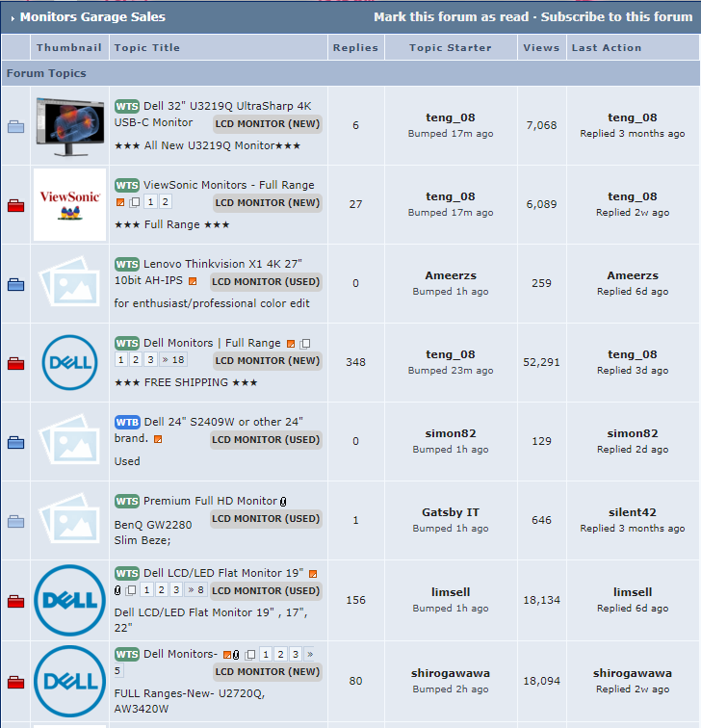This screenshot has width=701, height=728.
Task: Jump to newest post in the Lenovo Thinkvision topic via orange icon
Action: [193, 281]
